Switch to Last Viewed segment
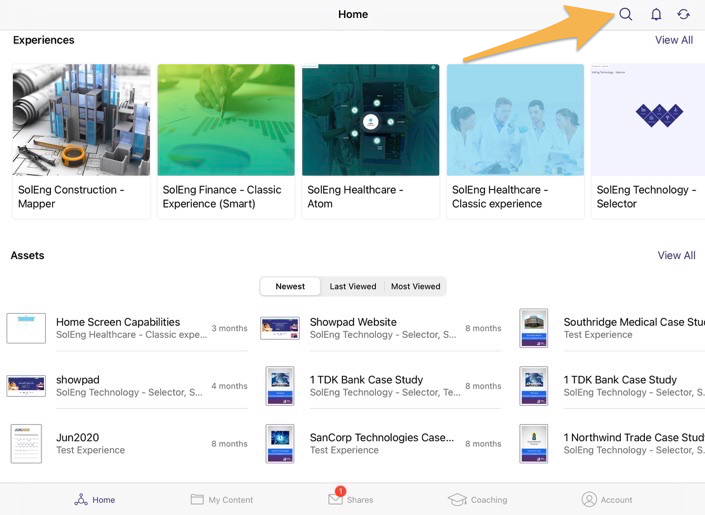 pos(352,286)
